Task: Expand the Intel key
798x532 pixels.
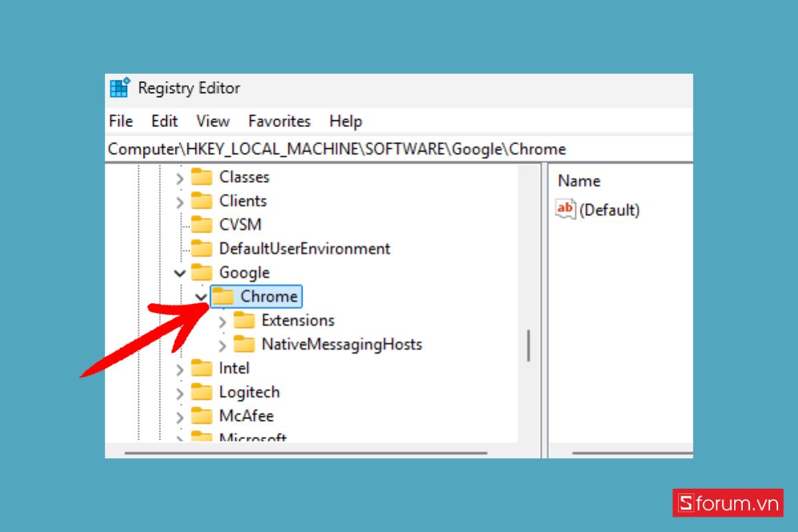Action: 180,369
